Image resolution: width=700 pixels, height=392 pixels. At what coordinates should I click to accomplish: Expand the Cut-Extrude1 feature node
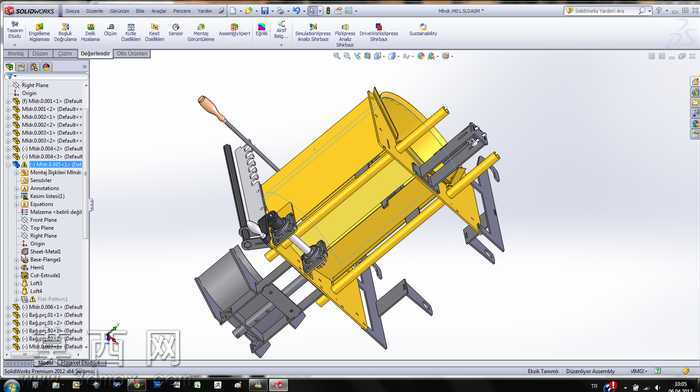click(x=17, y=275)
